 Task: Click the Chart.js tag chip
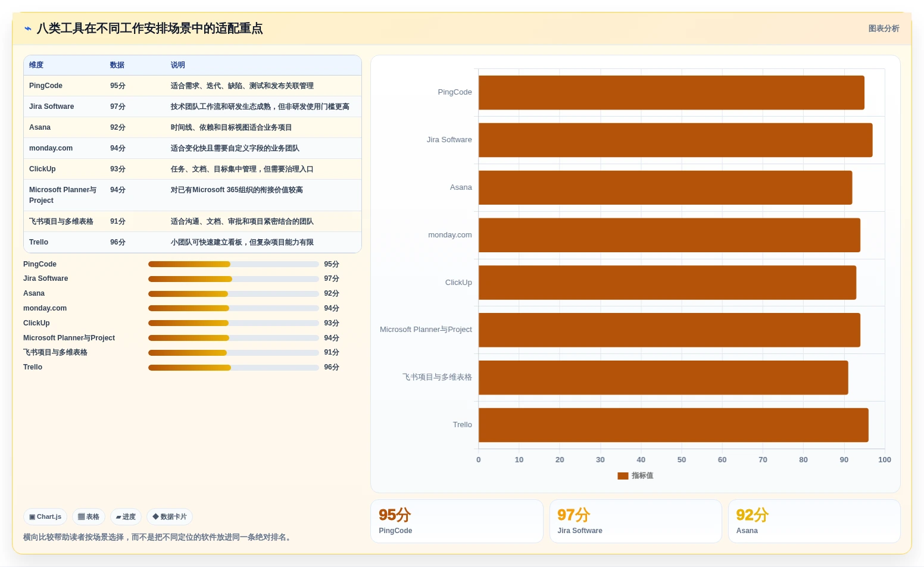pyautogui.click(x=45, y=517)
